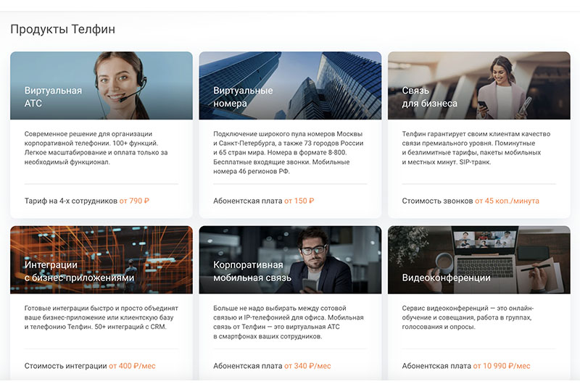Open the Связь для бизнеса card image
Image resolution: width=580 pixels, height=392 pixels.
[x=479, y=86]
